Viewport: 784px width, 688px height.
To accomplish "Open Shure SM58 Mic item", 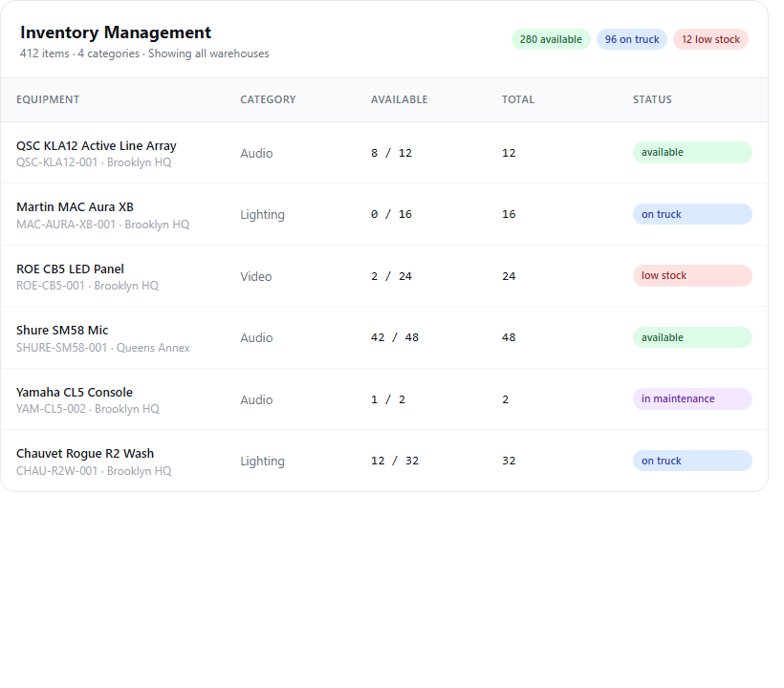I will pyautogui.click(x=62, y=331).
